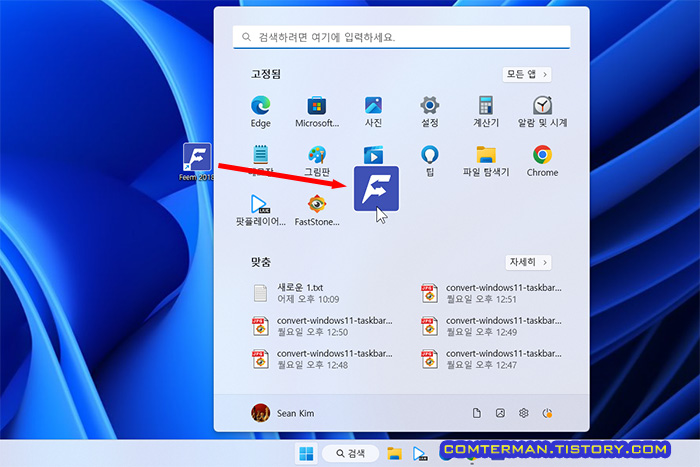Open 파일 탐색기 from pinned apps

pos(486,161)
